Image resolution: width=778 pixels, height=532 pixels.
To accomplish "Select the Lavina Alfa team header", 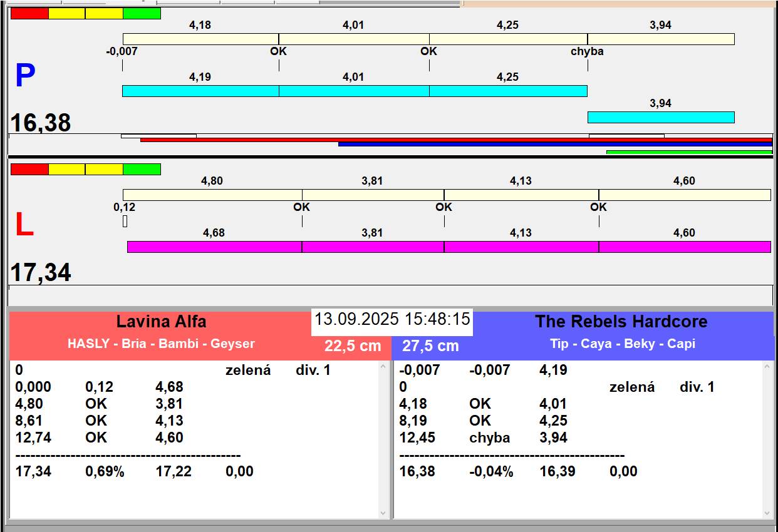I will tap(161, 322).
